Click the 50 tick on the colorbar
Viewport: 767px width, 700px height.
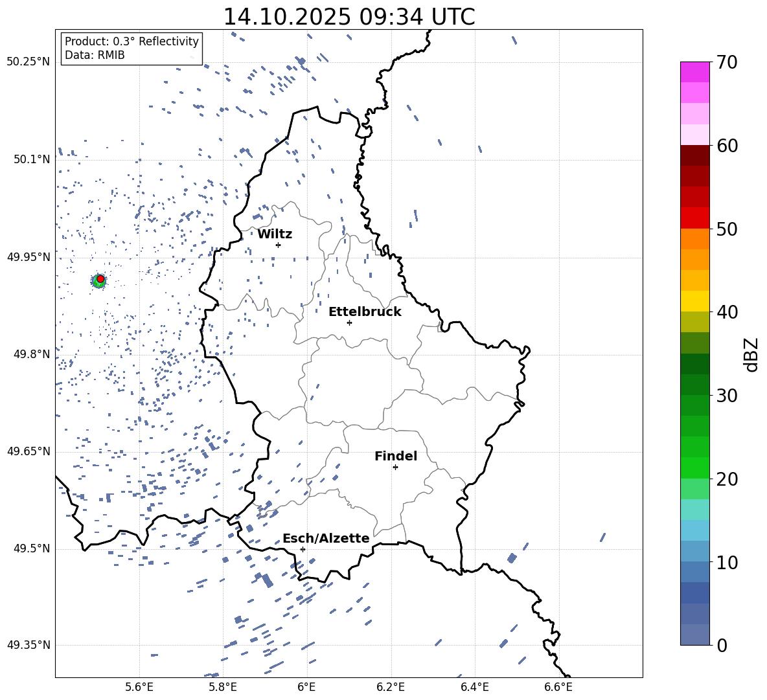coord(727,229)
